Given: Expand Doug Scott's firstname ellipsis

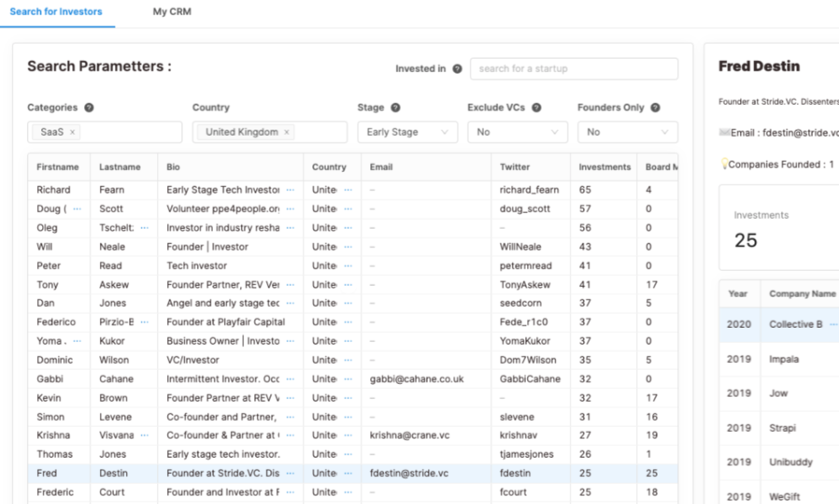Looking at the screenshot, I should point(77,209).
